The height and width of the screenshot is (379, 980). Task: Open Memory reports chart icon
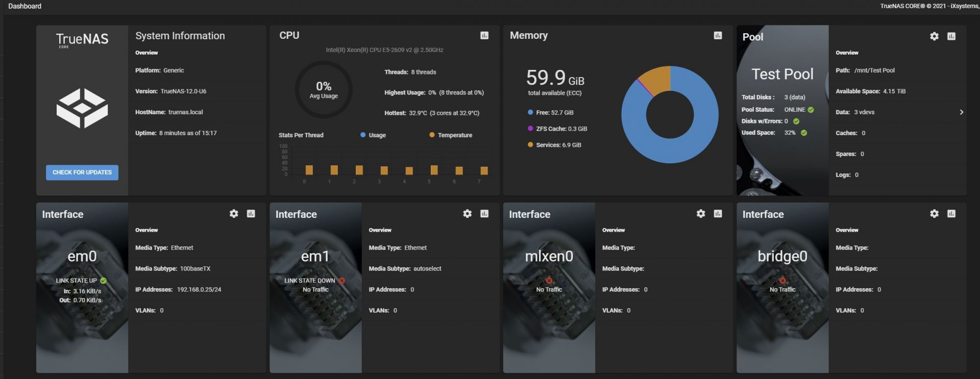click(x=718, y=35)
